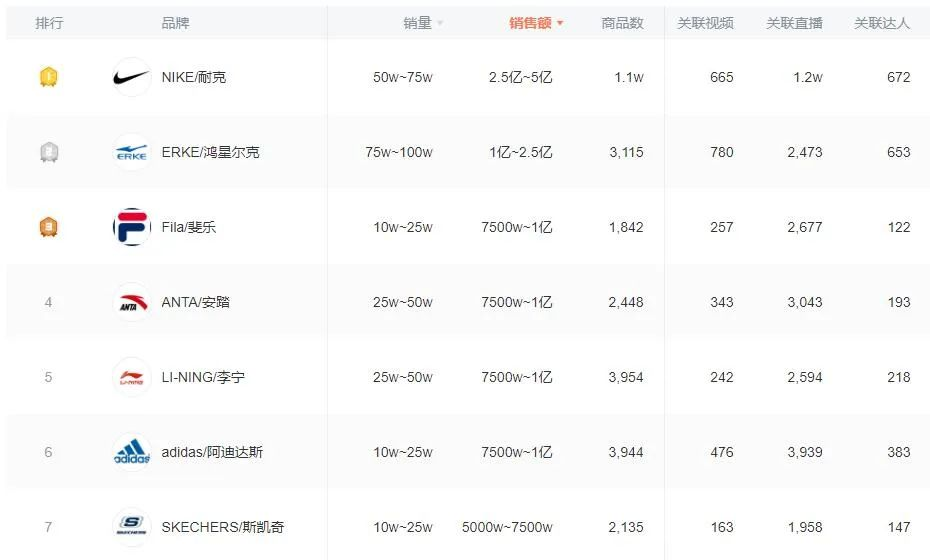The height and width of the screenshot is (560, 930).
Task: Click Fila's related influencers 122
Action: [x=899, y=227]
